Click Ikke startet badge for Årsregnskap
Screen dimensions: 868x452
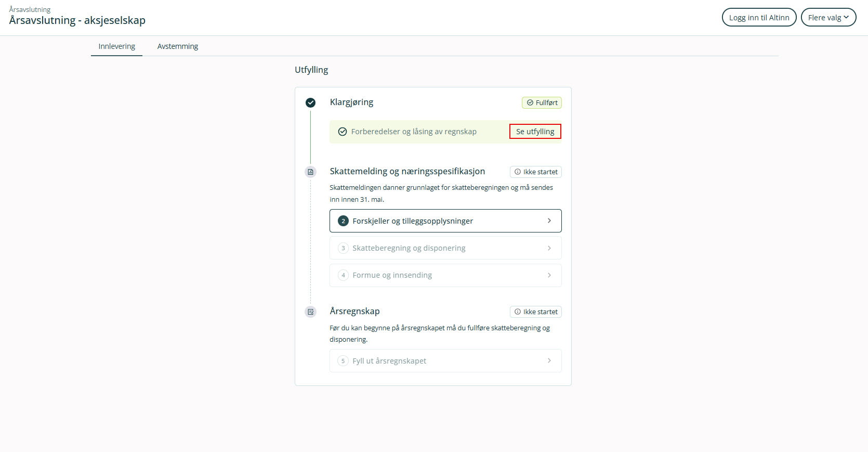click(x=535, y=312)
